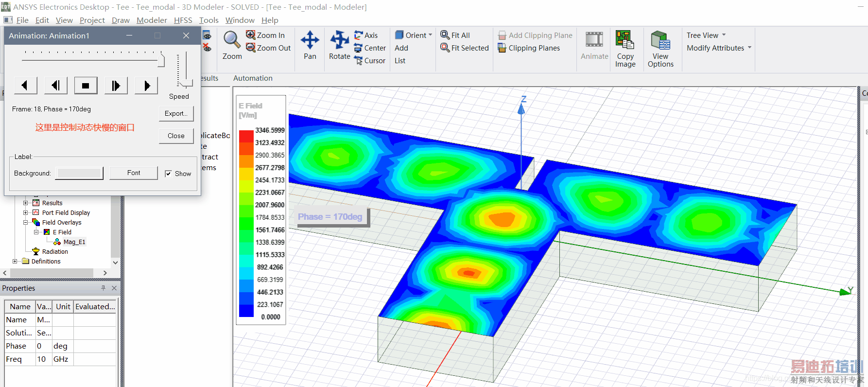This screenshot has width=868, height=387.
Task: Collapse the Field Overlays node
Action: (x=26, y=222)
